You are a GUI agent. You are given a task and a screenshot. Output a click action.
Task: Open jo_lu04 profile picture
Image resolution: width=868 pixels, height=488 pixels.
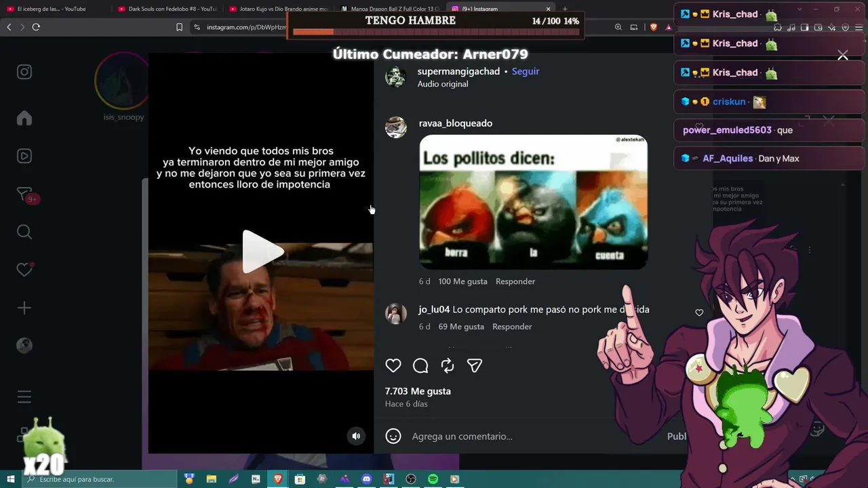click(x=396, y=314)
